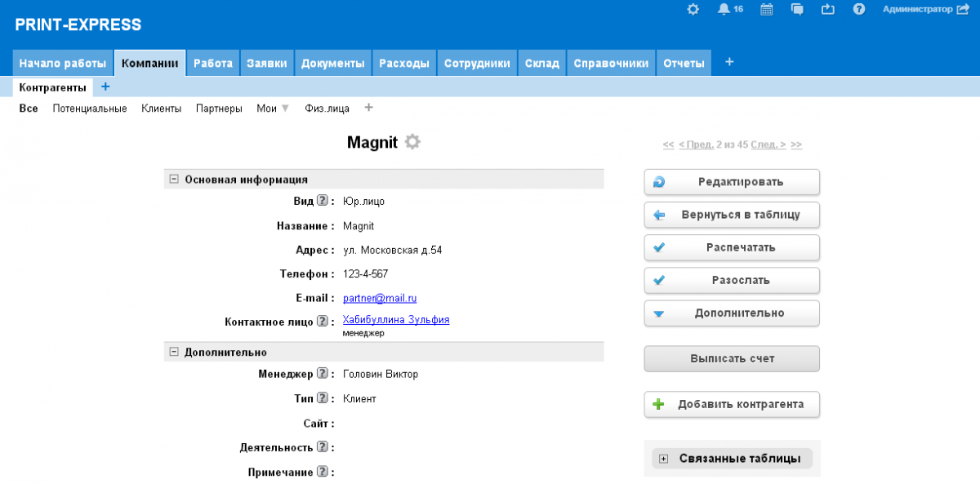The height and width of the screenshot is (484, 980).
Task: Collapse the Дополнительно section
Action: [173, 352]
